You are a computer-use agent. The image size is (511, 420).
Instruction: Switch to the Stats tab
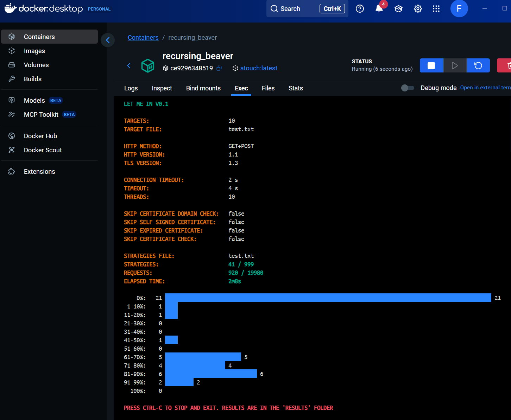click(296, 88)
